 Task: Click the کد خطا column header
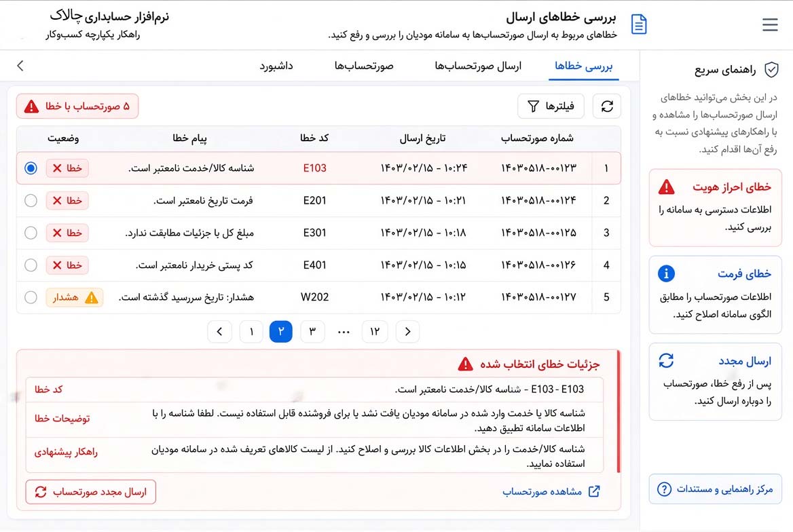click(314, 138)
